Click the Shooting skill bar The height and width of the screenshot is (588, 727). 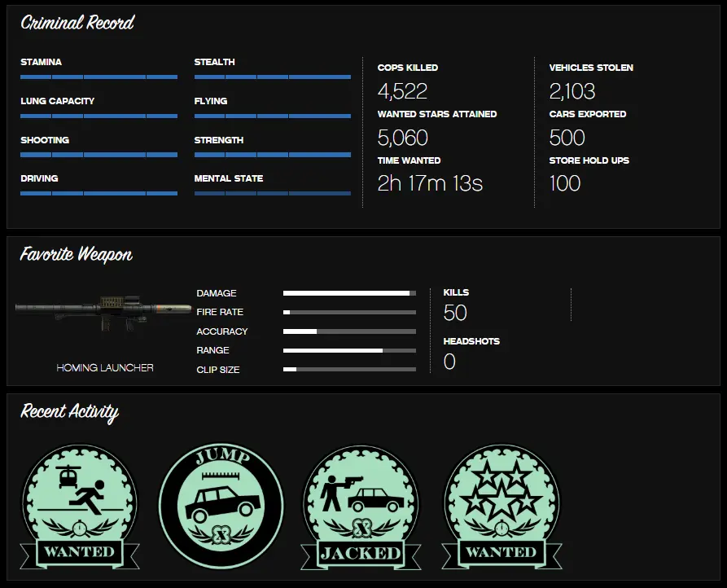coord(99,155)
